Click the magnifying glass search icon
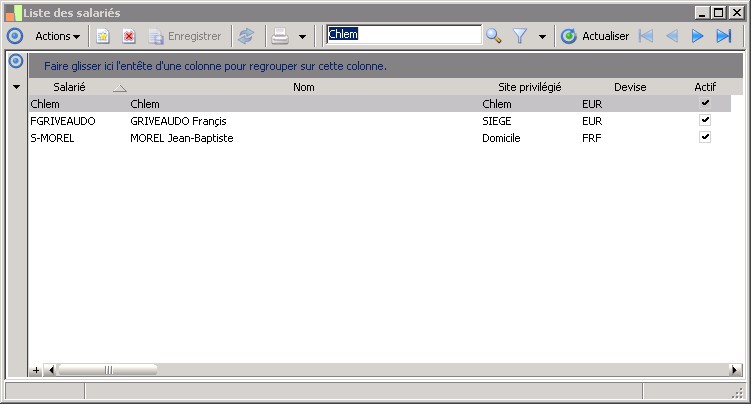Image resolution: width=751 pixels, height=404 pixels. [x=493, y=36]
